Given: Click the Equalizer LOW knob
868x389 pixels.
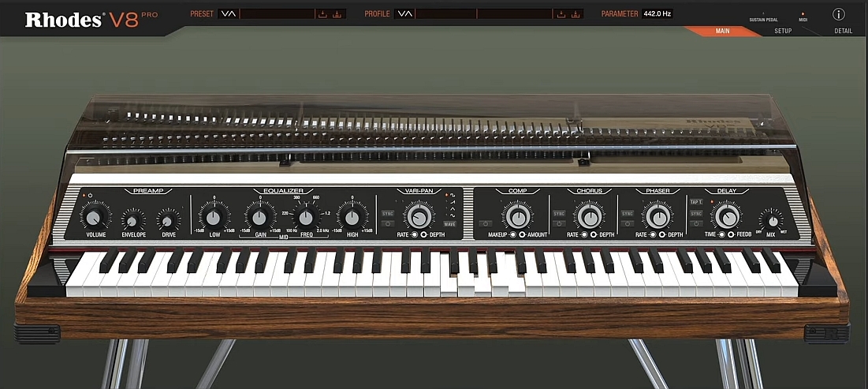Looking at the screenshot, I should pyautogui.click(x=214, y=217).
